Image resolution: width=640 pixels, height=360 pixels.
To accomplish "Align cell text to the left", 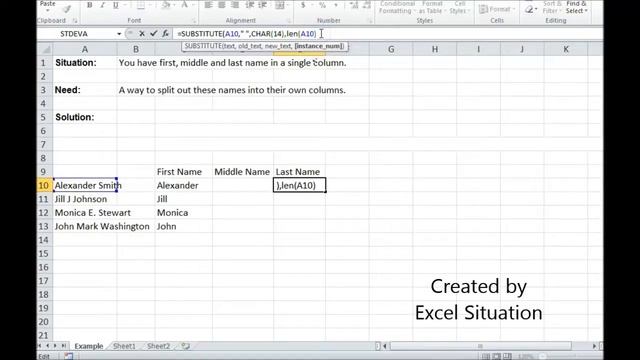I will 208,5.
